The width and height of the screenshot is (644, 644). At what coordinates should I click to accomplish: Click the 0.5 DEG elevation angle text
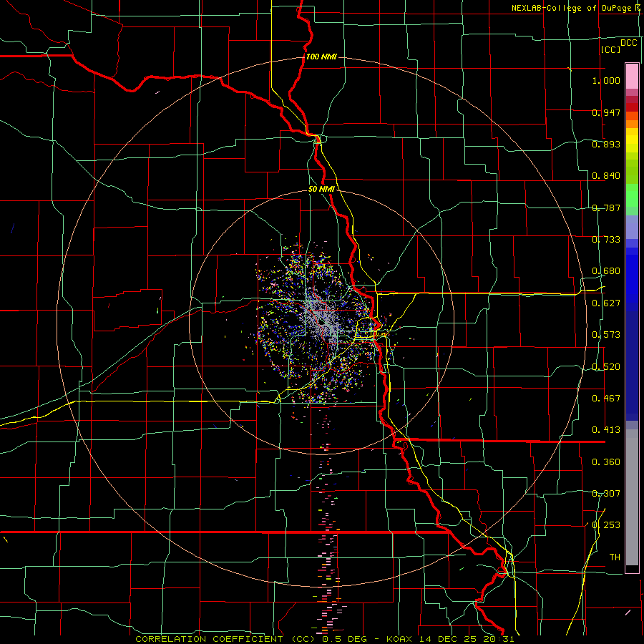pos(346,639)
